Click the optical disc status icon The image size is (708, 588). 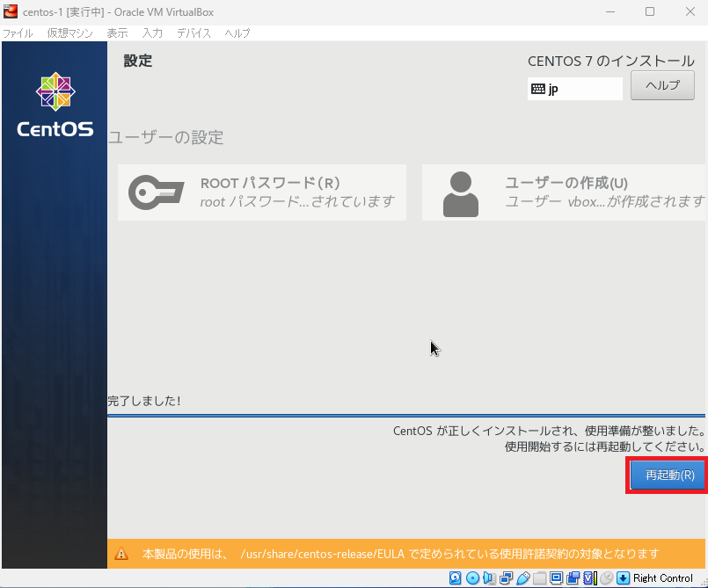click(x=473, y=578)
